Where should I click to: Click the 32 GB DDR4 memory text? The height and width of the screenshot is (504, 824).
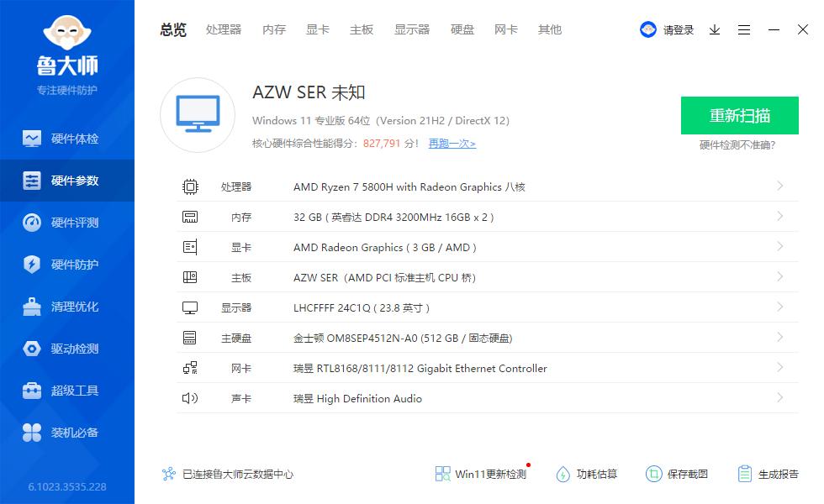point(394,218)
